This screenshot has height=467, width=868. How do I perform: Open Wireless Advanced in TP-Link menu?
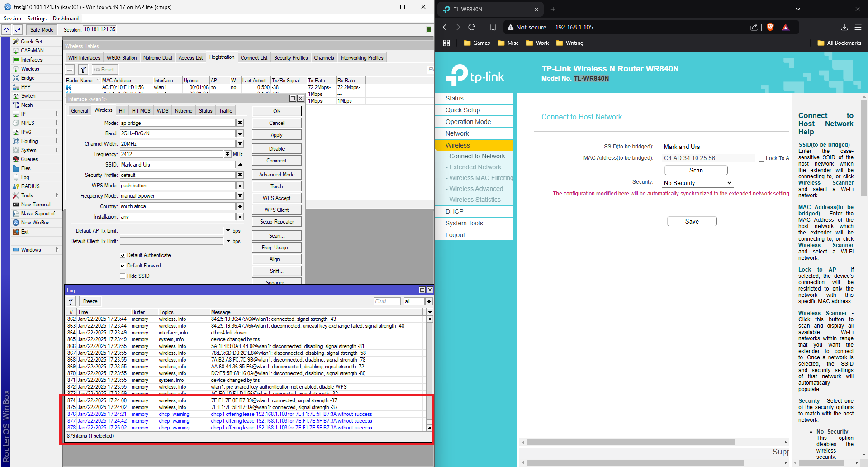[x=476, y=189]
